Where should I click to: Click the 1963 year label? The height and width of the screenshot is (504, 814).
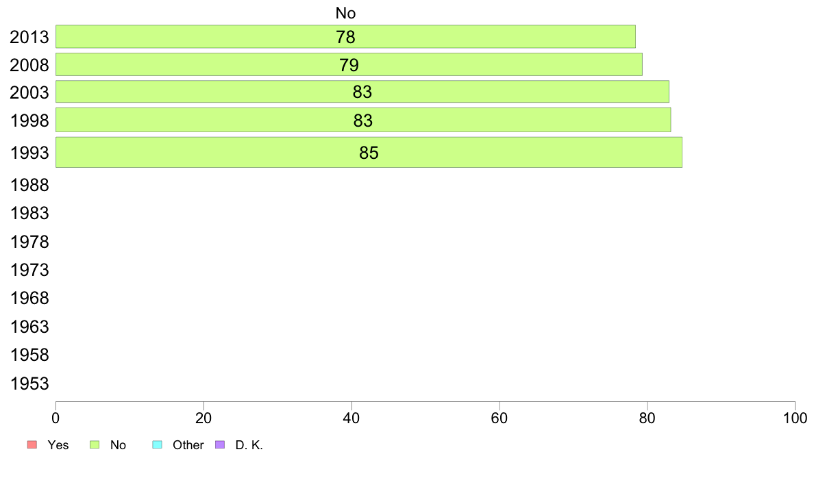click(29, 327)
